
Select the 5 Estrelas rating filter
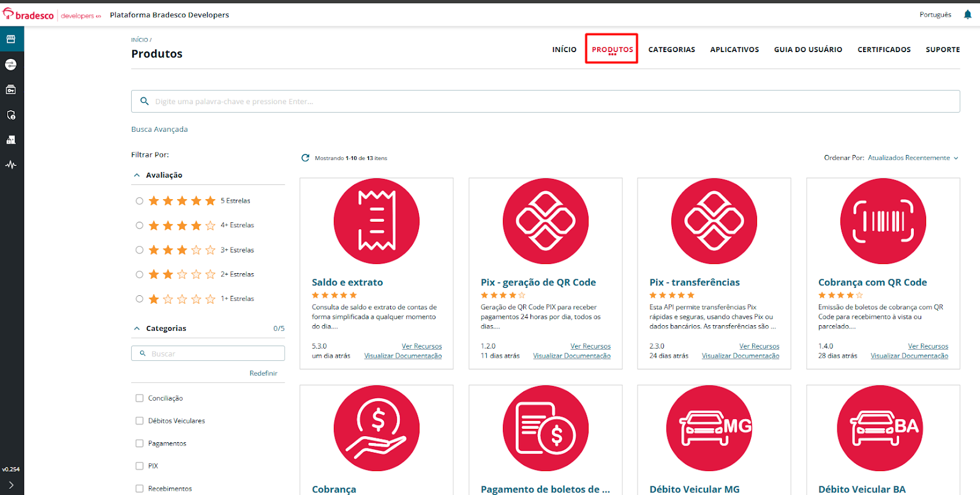140,201
